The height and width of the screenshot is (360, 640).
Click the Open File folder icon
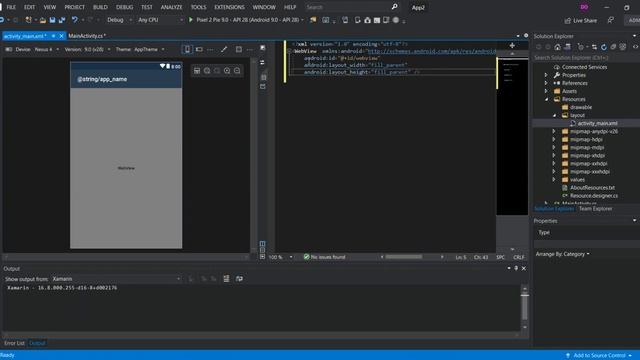43,20
